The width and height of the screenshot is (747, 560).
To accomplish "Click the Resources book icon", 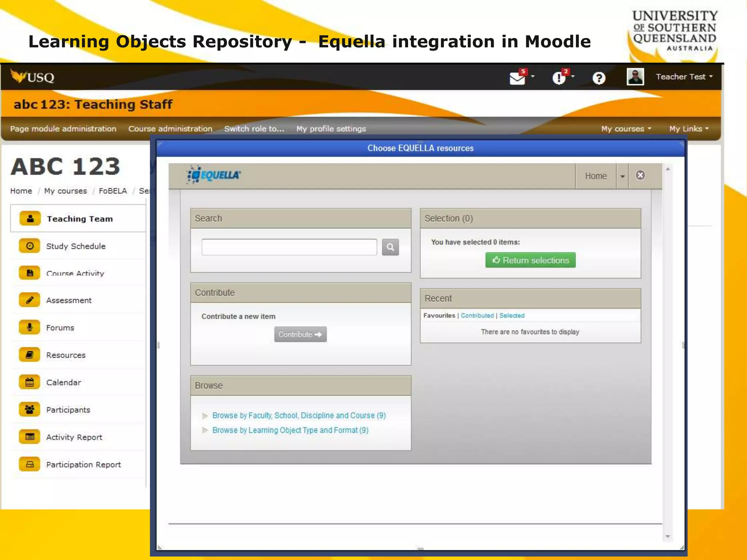I will tap(30, 355).
